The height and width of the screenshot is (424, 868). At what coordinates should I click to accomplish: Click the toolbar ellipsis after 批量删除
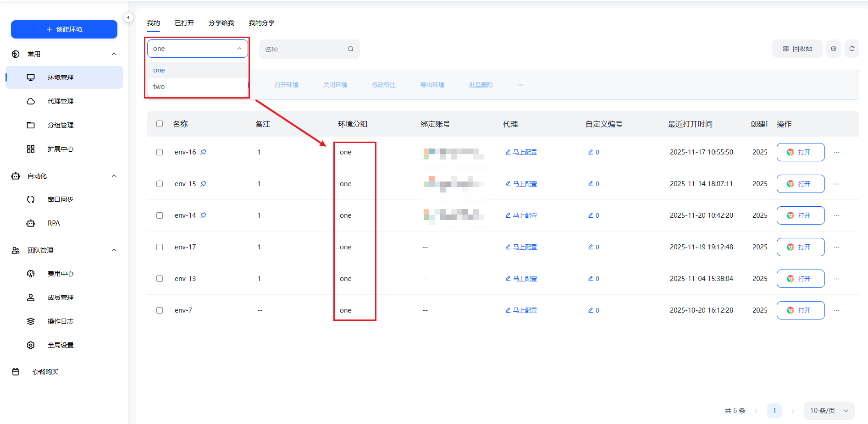click(x=520, y=85)
